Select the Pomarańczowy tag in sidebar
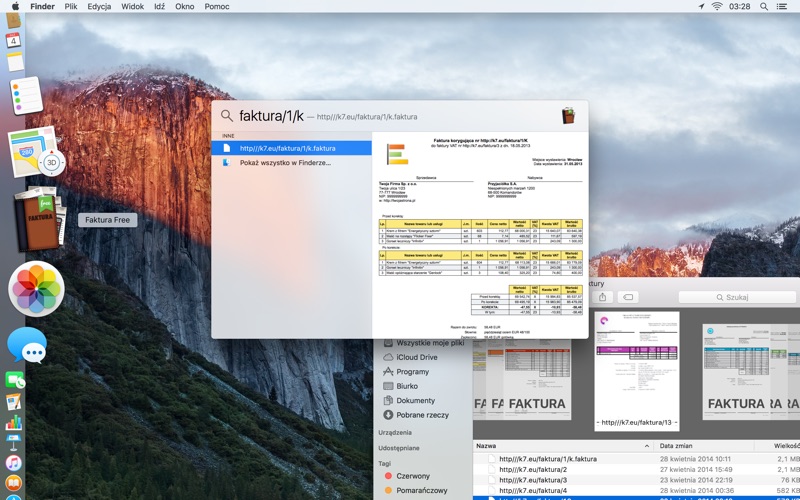Screen dimensions: 800x500 click(416, 490)
